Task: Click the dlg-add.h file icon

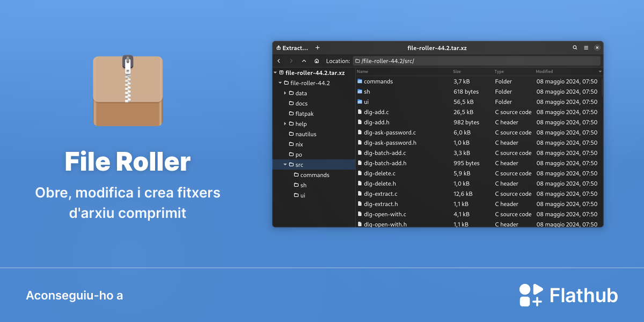Action: [x=360, y=122]
